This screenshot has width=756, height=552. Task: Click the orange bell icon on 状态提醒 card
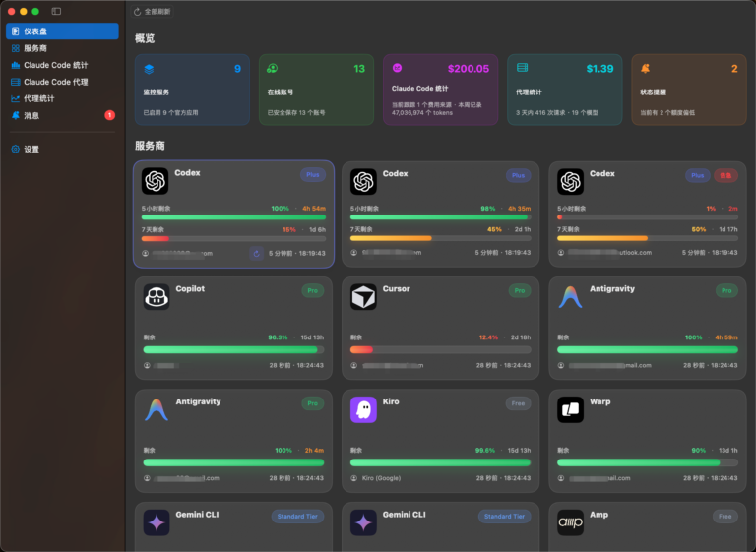(645, 69)
